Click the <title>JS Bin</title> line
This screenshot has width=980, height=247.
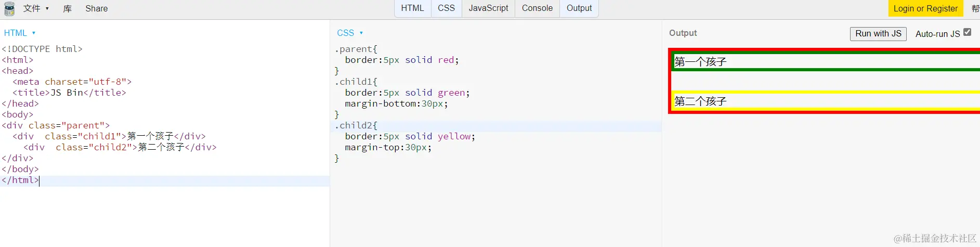click(69, 93)
